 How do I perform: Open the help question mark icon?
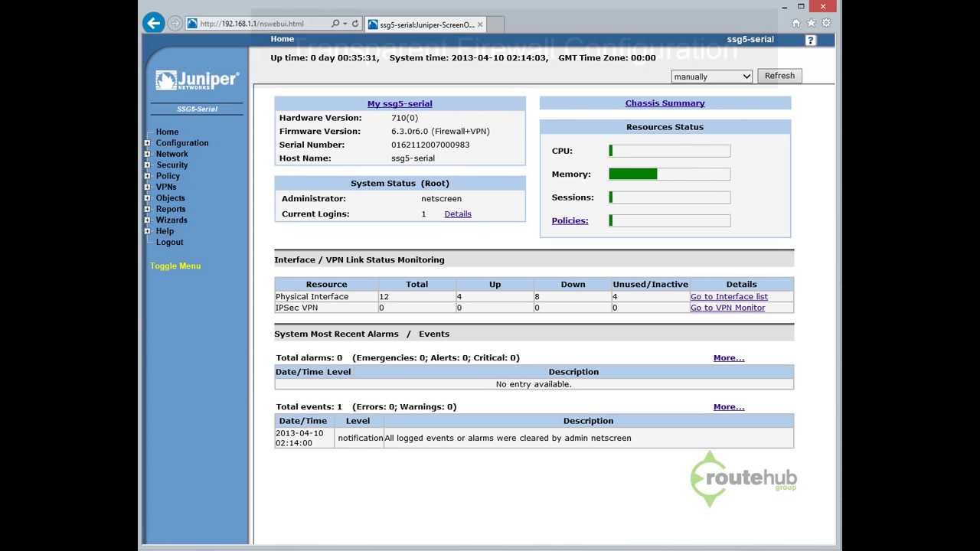pyautogui.click(x=810, y=40)
